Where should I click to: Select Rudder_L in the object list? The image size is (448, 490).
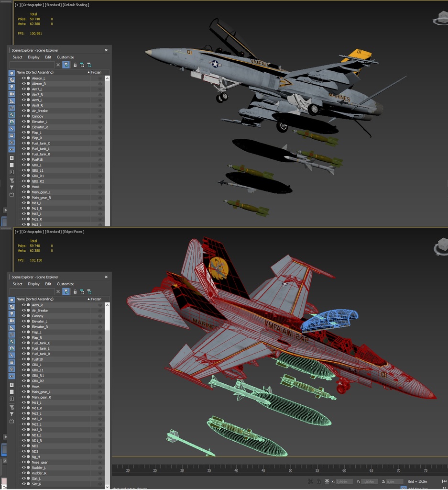[x=39, y=468]
